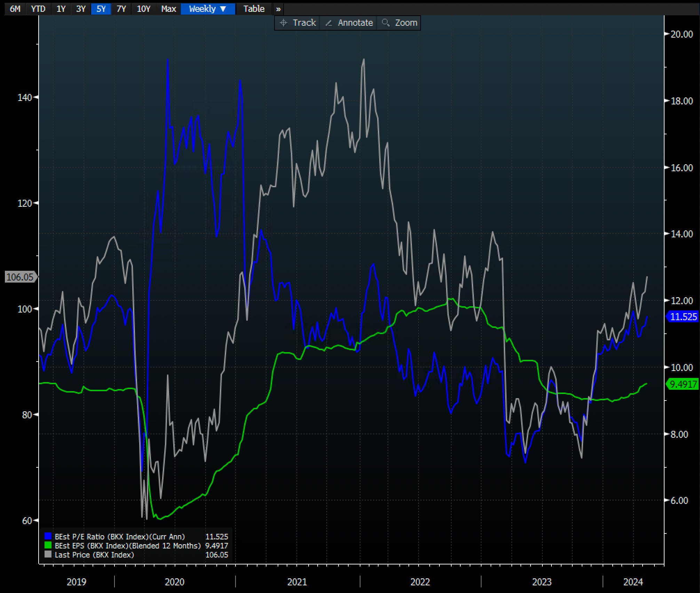
Task: Click the 11.525 value in the legend
Action: (217, 537)
